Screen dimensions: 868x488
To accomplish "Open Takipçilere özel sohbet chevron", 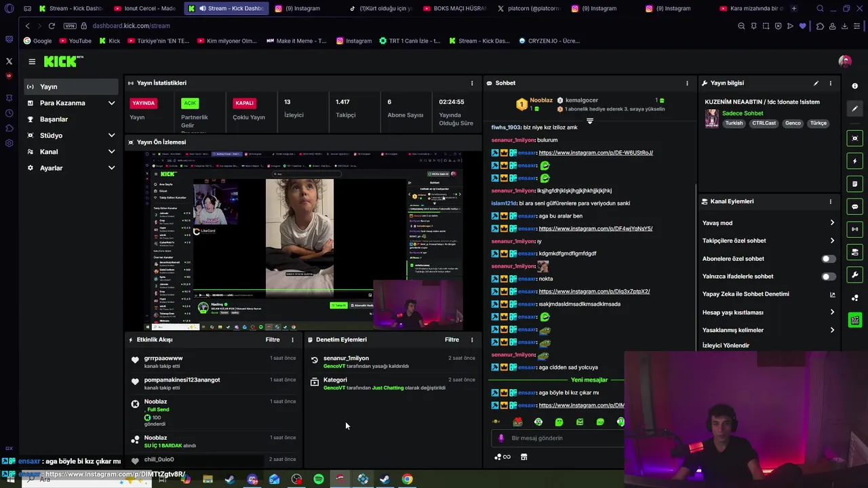I will 832,241.
